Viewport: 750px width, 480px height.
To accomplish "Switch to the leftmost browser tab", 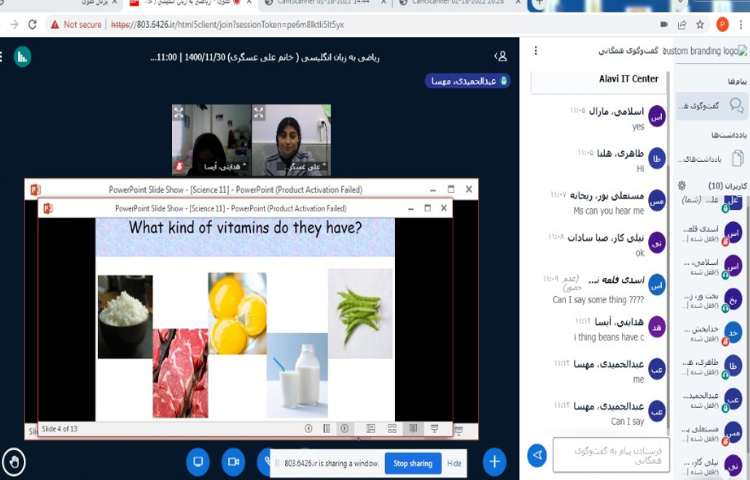I will coord(61,3).
